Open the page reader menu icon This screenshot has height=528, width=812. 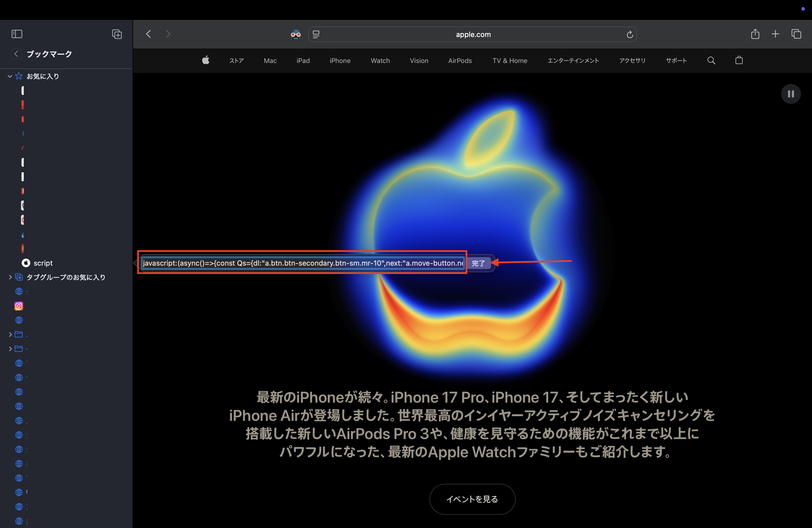pos(316,35)
